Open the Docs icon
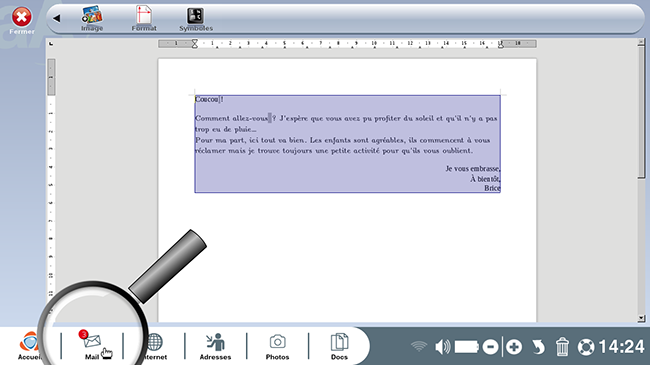 339,346
